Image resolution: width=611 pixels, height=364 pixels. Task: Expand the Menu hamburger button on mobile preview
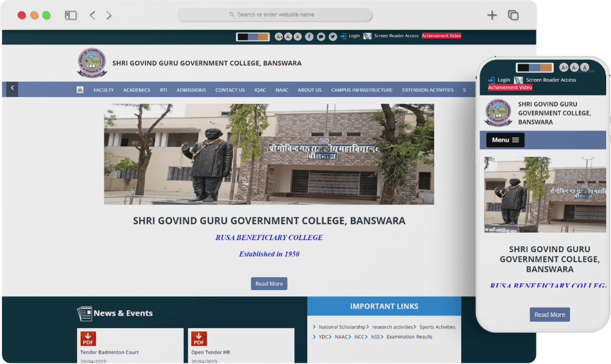coord(505,140)
